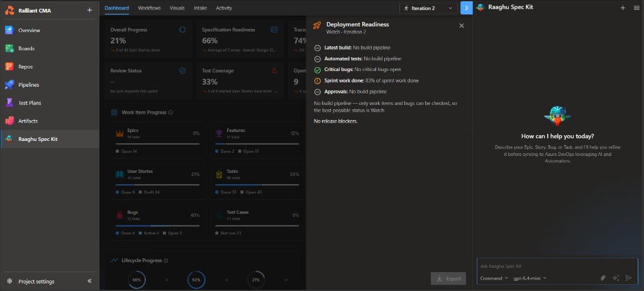Click the Test Coverage flask icon
Image resolution: width=644 pixels, height=291 pixels.
point(274,70)
